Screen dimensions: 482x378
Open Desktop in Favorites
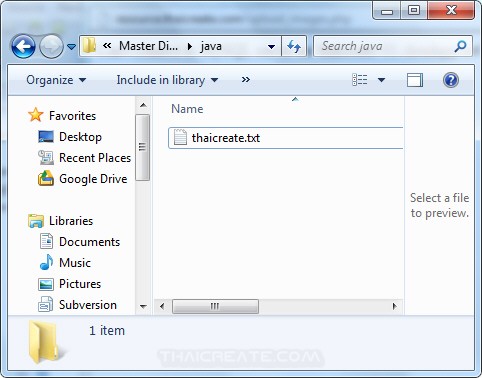click(80, 137)
